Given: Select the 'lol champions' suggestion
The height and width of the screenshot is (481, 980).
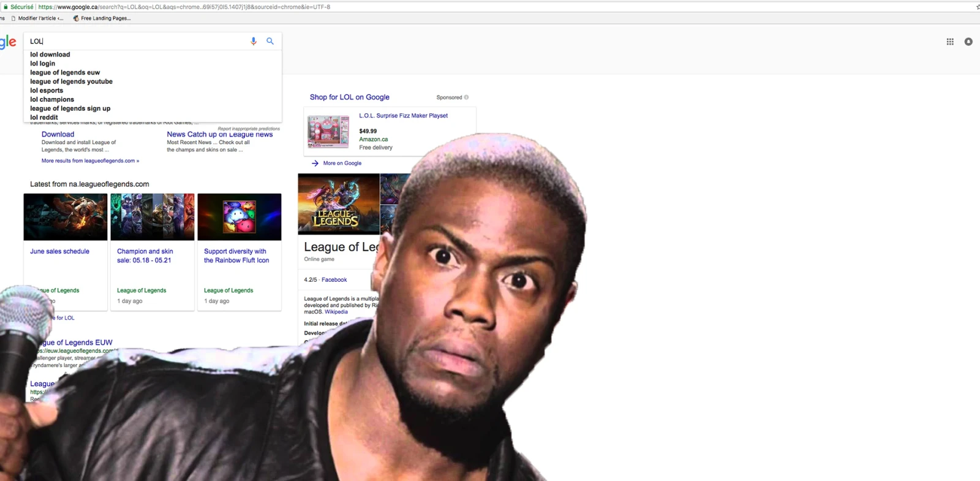Looking at the screenshot, I should click(x=52, y=99).
